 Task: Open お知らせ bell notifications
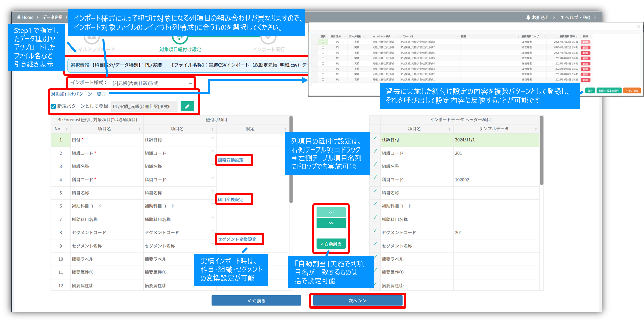point(528,18)
